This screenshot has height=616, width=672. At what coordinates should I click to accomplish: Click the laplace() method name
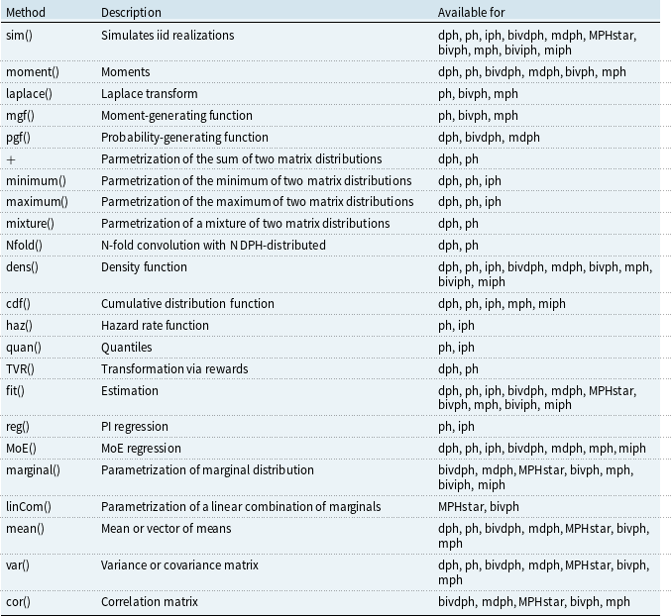pyautogui.click(x=29, y=94)
